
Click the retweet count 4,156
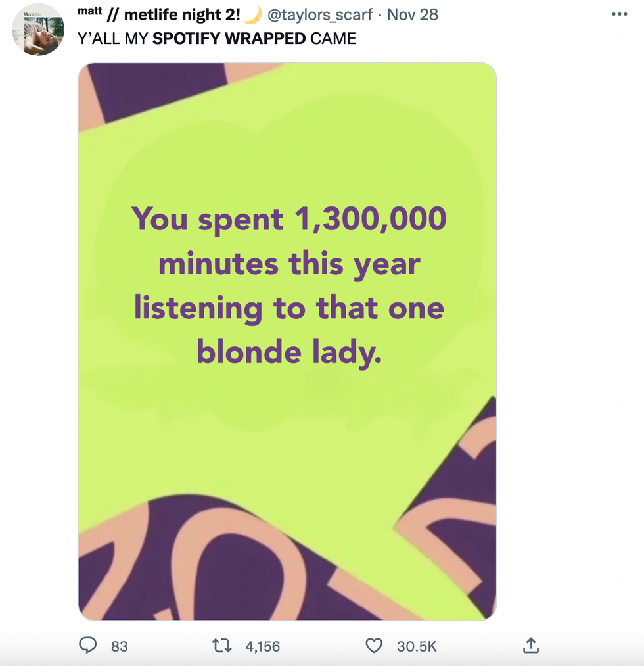pos(262,647)
